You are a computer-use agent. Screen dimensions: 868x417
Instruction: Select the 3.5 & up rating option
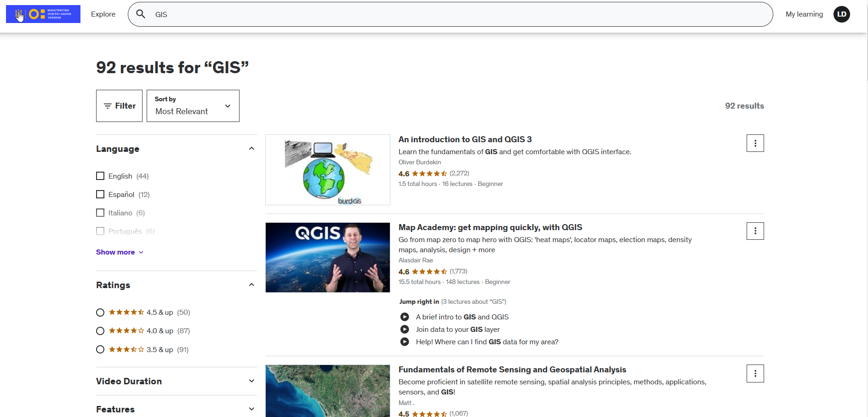pos(100,349)
